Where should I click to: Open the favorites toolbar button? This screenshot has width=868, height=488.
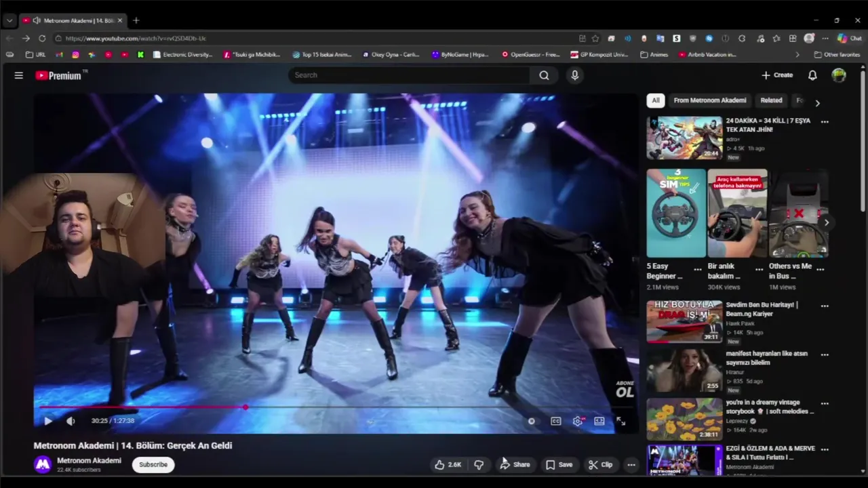pyautogui.click(x=776, y=39)
